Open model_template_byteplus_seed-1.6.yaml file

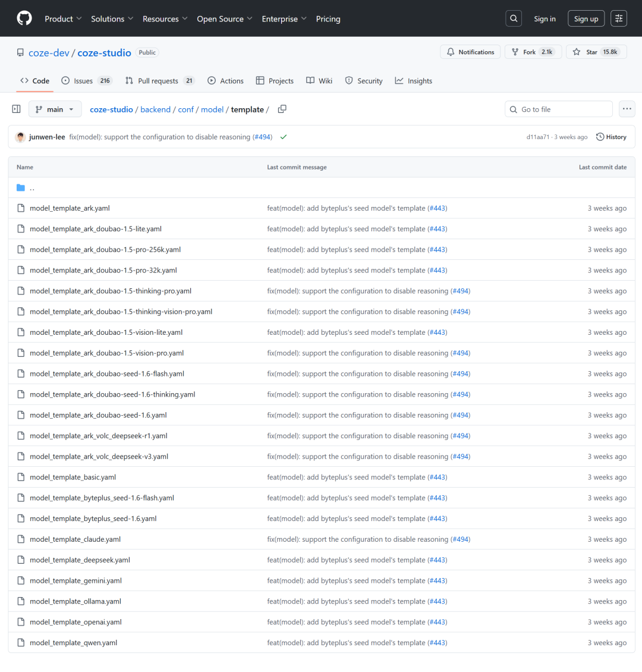tap(93, 519)
